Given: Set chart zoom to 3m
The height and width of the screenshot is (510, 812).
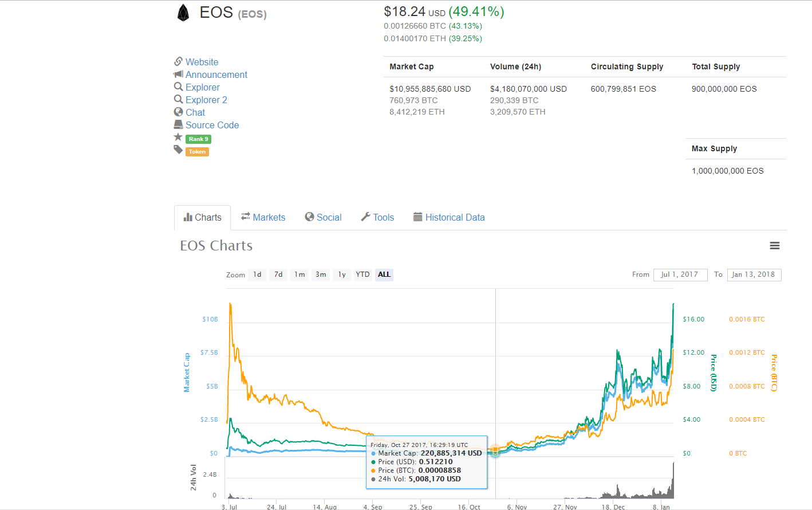Looking at the screenshot, I should [321, 274].
